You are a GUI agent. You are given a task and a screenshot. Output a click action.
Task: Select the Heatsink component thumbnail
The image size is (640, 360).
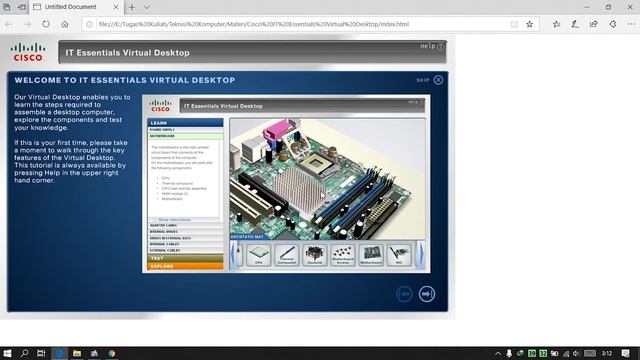click(x=315, y=255)
